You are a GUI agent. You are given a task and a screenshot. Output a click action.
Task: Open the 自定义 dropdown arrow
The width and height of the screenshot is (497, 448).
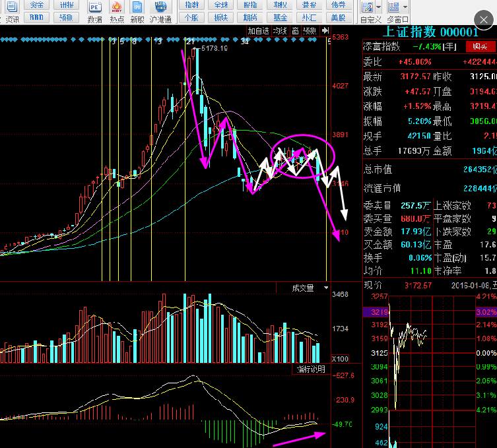[380, 8]
